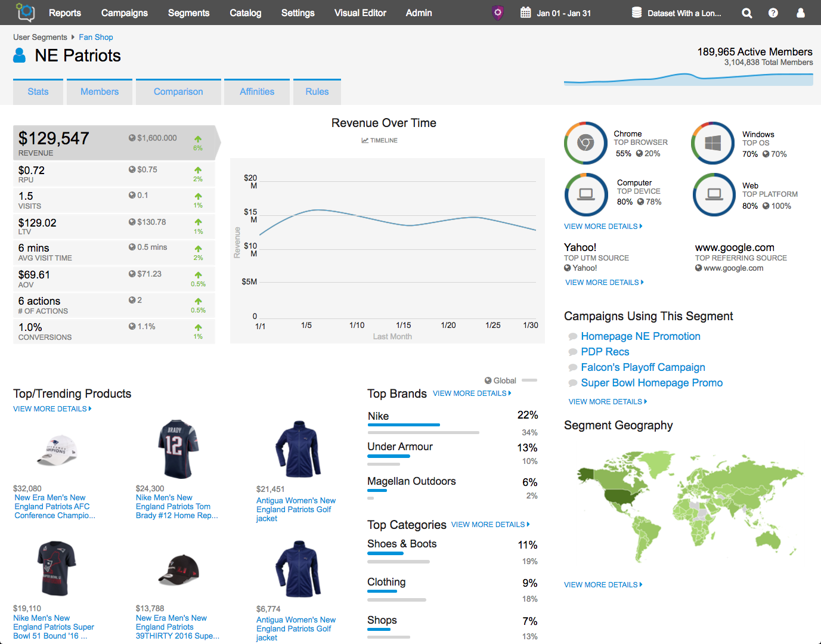Open New Era AFC Conference Champions product link
The width and height of the screenshot is (821, 644).
[55, 507]
